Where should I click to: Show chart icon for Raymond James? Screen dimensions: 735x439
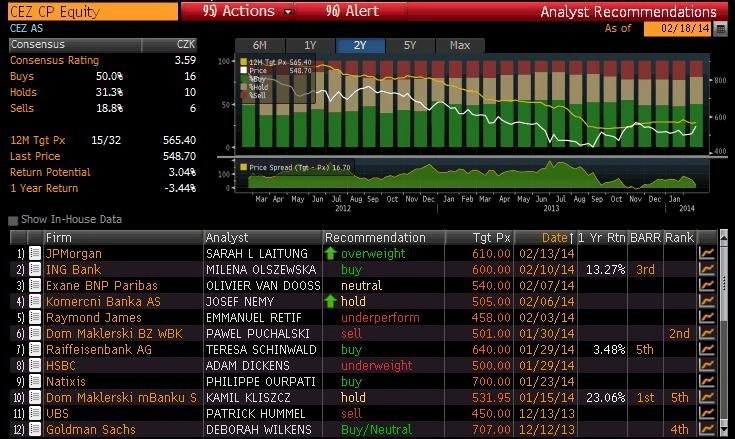pos(707,317)
